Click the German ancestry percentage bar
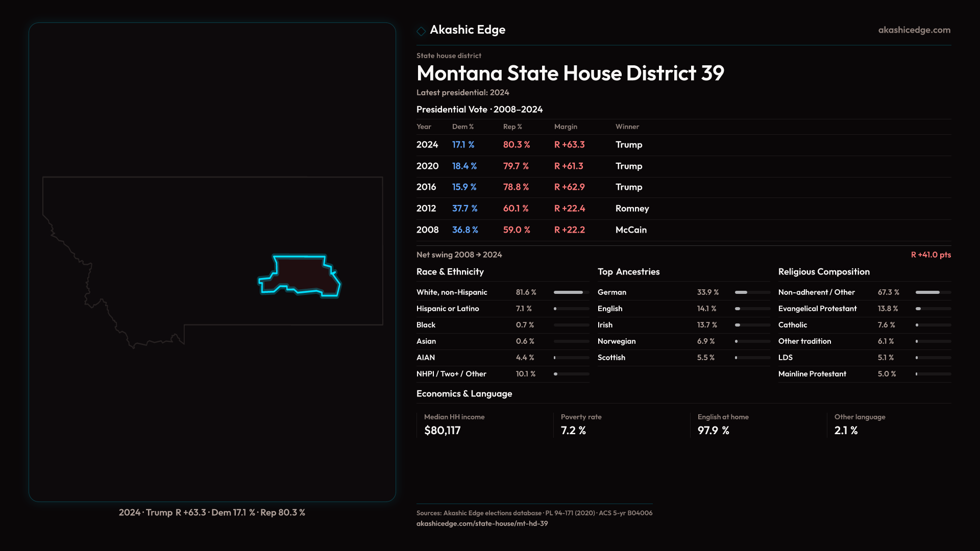The height and width of the screenshot is (551, 980). point(752,292)
